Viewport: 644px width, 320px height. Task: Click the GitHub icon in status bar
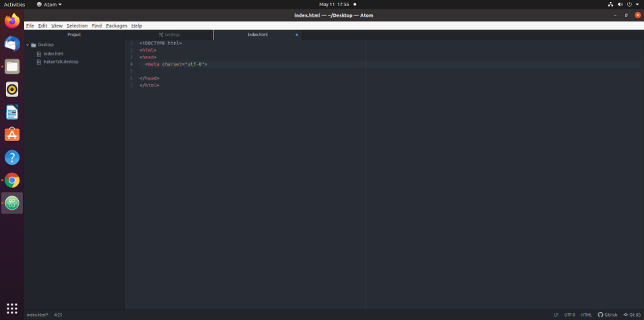608,315
